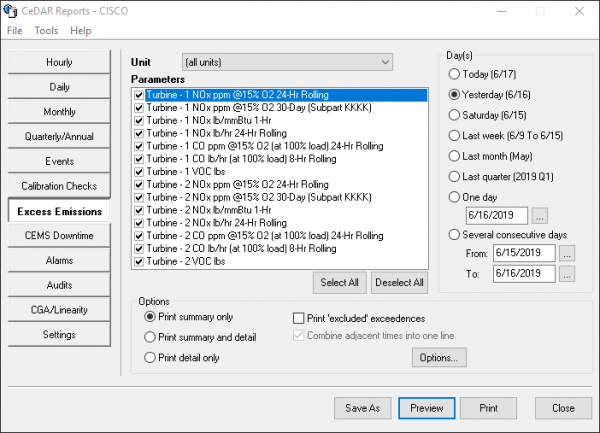The image size is (600, 433).
Task: Select Last week (6/9 To 6/15) option
Action: [x=457, y=135]
